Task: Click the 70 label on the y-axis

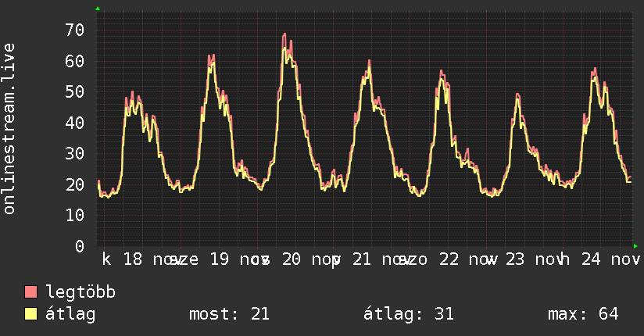Action: pos(75,30)
